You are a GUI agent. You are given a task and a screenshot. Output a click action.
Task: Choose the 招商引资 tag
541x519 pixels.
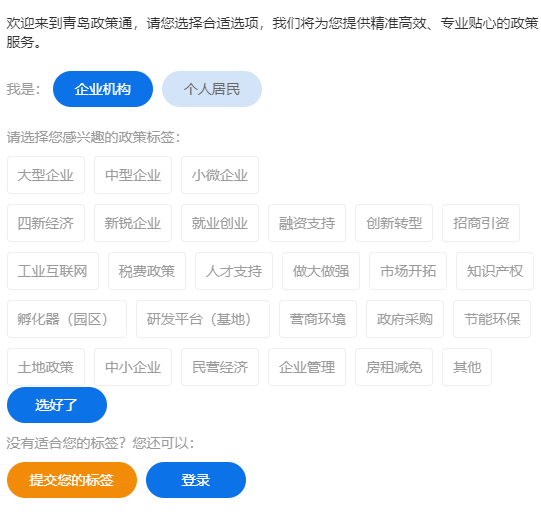pyautogui.click(x=481, y=223)
